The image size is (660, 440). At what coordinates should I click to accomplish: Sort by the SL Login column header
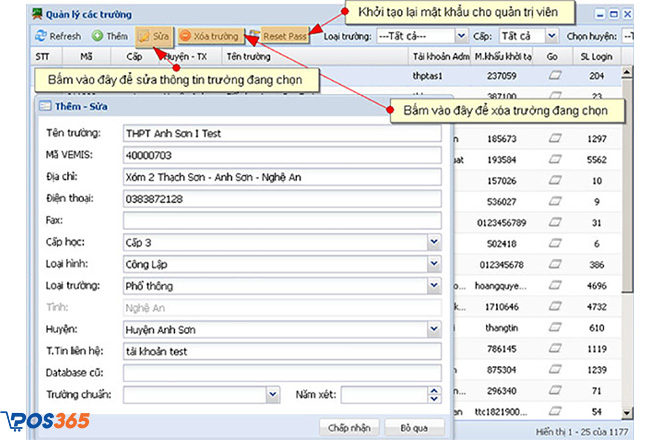tap(597, 57)
